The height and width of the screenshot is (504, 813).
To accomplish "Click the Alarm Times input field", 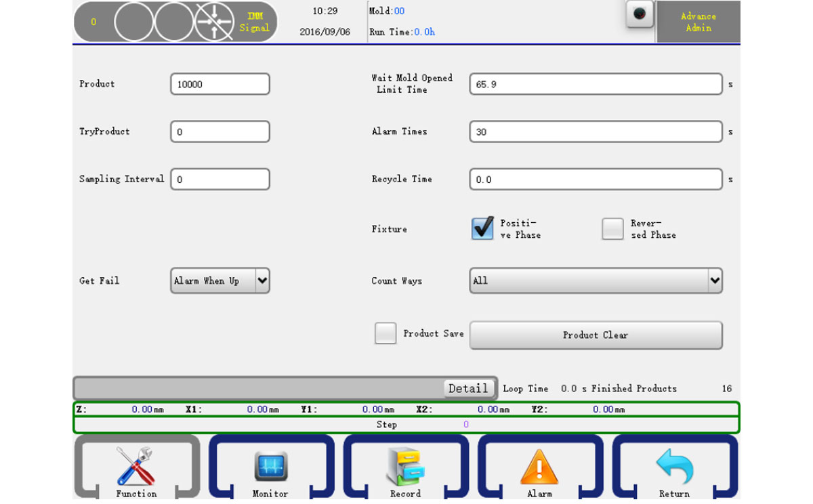I will (x=596, y=131).
